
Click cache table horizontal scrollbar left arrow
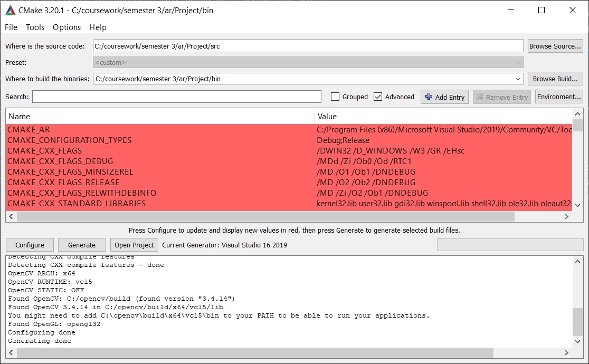point(11,217)
